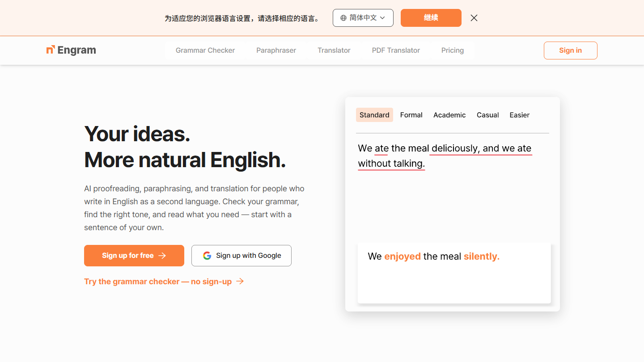The image size is (644, 362).
Task: Click the Sign in button
Action: pyautogui.click(x=571, y=51)
